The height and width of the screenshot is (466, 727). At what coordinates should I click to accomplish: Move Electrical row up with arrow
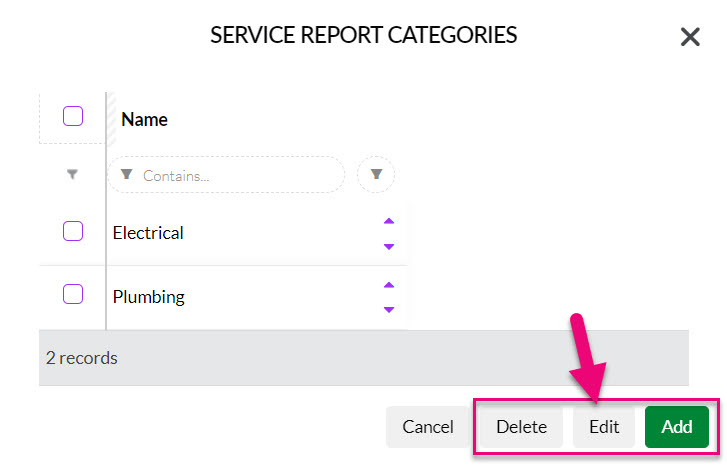coord(389,221)
